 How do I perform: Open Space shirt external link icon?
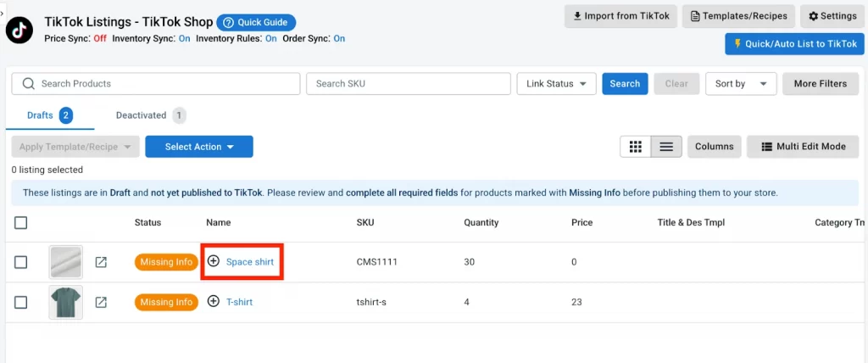click(101, 262)
